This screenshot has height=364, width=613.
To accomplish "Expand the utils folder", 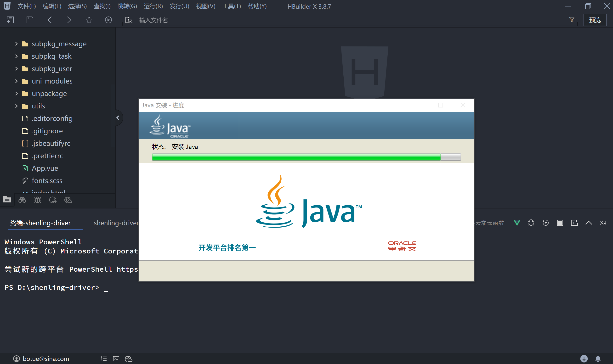I will (x=17, y=106).
